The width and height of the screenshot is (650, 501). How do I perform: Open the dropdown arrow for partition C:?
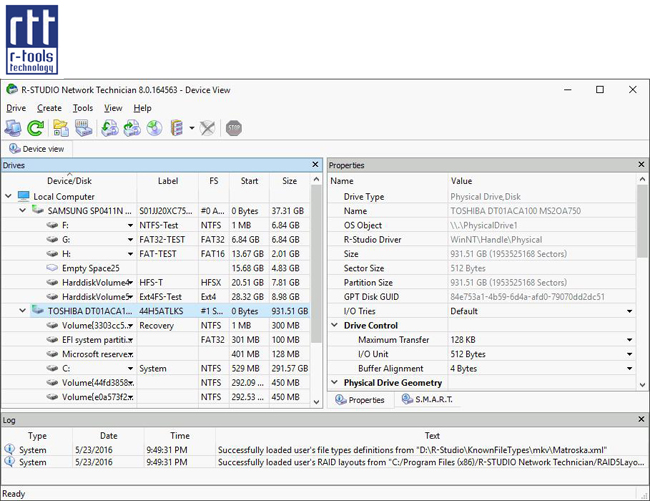[130, 368]
